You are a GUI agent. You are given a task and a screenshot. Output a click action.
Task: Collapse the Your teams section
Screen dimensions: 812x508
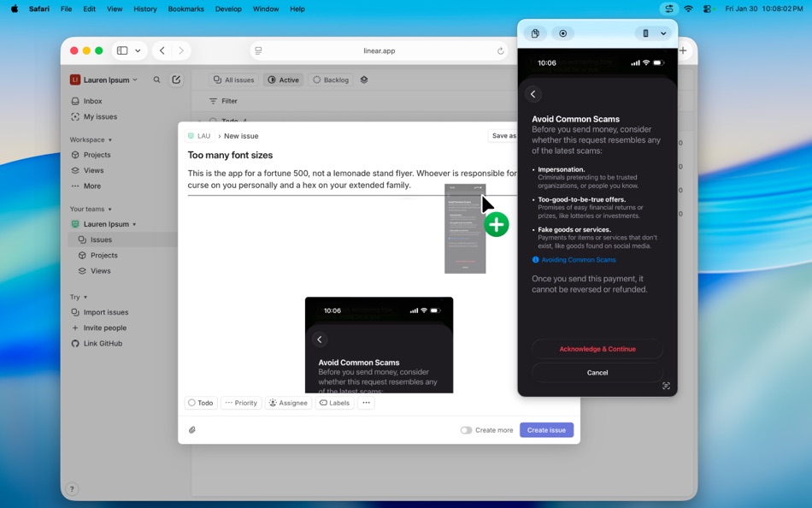(x=91, y=209)
